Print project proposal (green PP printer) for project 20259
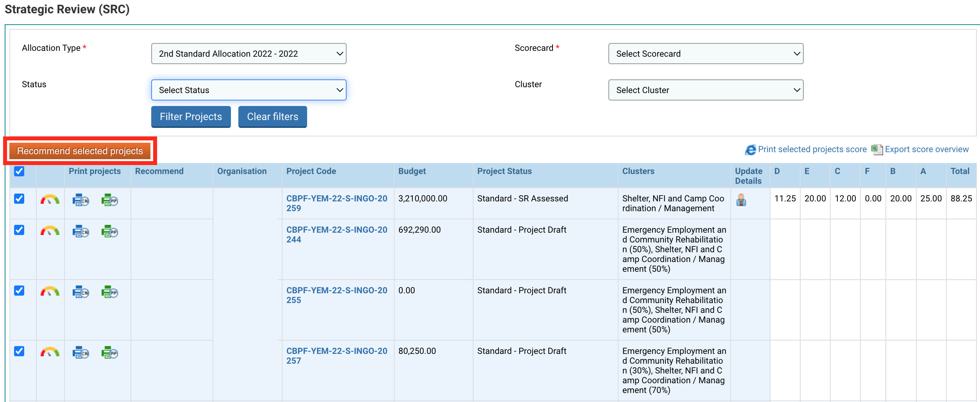The image size is (980, 402). [x=110, y=200]
